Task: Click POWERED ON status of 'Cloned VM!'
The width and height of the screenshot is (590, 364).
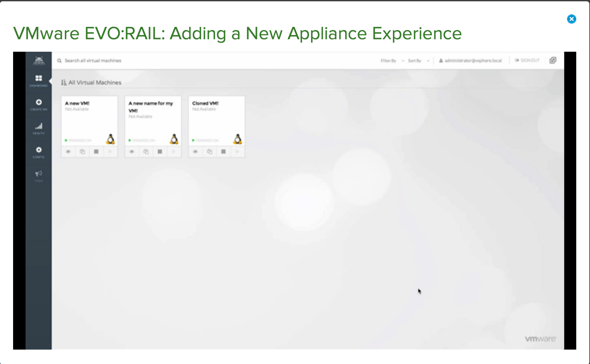Action: pyautogui.click(x=205, y=140)
